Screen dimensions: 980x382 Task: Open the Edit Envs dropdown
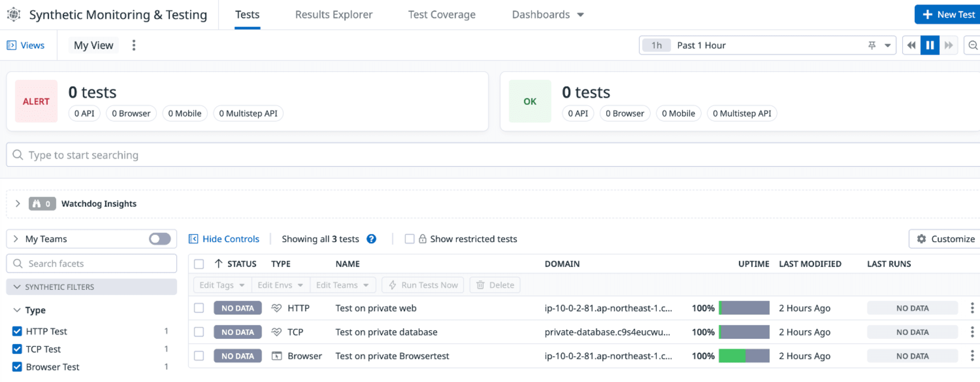coord(280,285)
